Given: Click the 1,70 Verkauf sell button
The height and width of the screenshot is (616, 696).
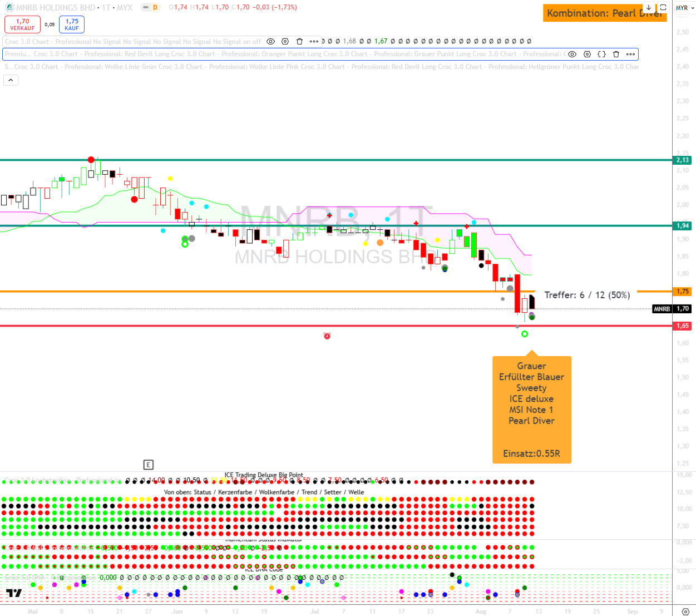Looking at the screenshot, I should click(x=22, y=24).
